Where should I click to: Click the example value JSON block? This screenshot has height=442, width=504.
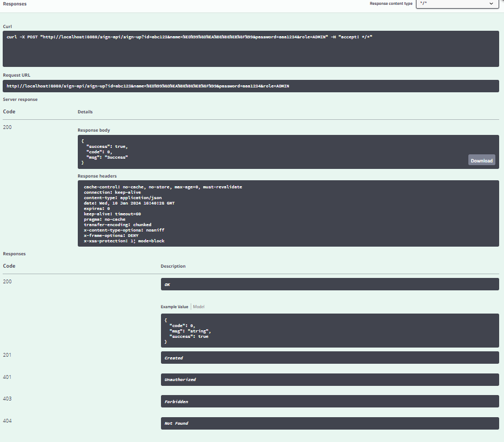pyautogui.click(x=330, y=330)
